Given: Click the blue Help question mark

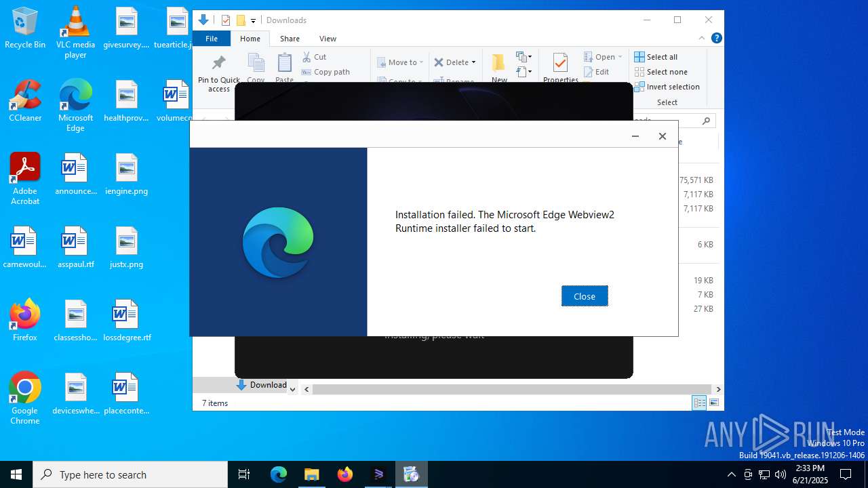Looking at the screenshot, I should 716,39.
